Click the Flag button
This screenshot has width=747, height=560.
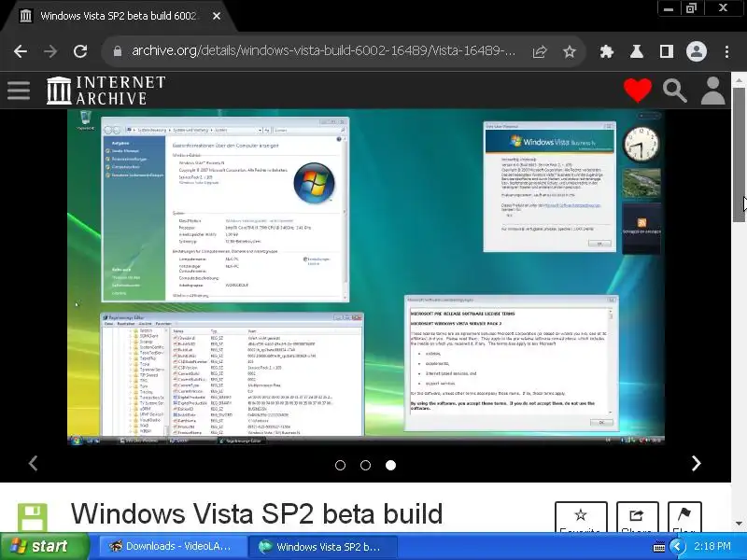pyautogui.click(x=684, y=518)
